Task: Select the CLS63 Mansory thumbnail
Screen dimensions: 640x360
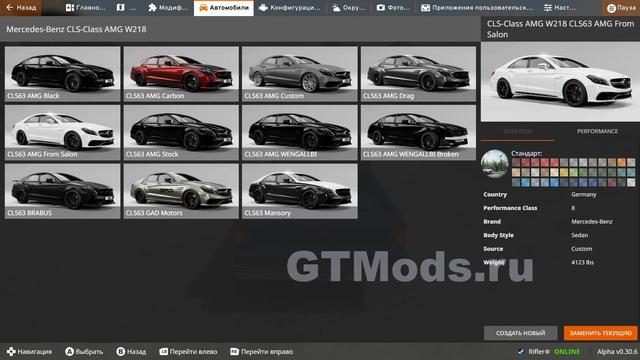Action: click(x=300, y=191)
